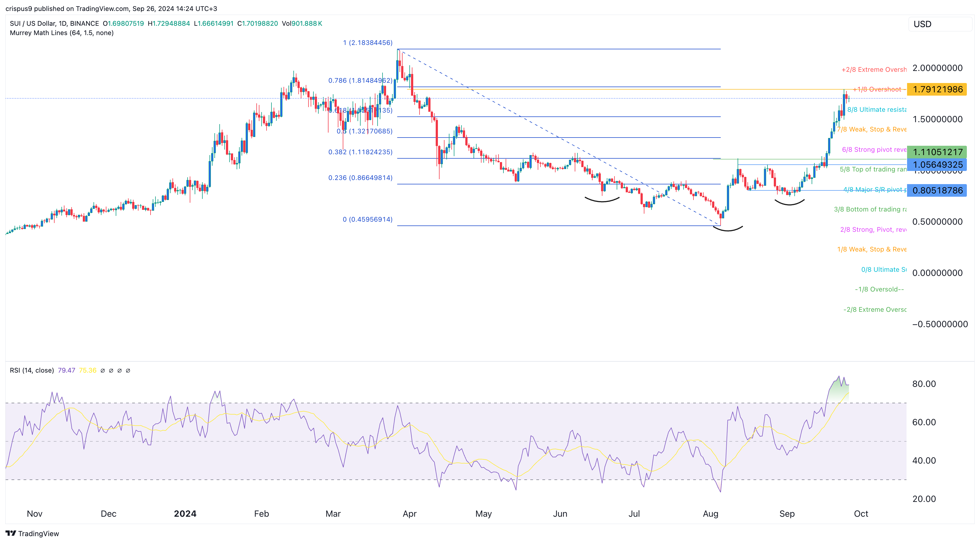The image size is (980, 543).
Task: Click the open price O1.69807519 readout
Action: tap(123, 23)
